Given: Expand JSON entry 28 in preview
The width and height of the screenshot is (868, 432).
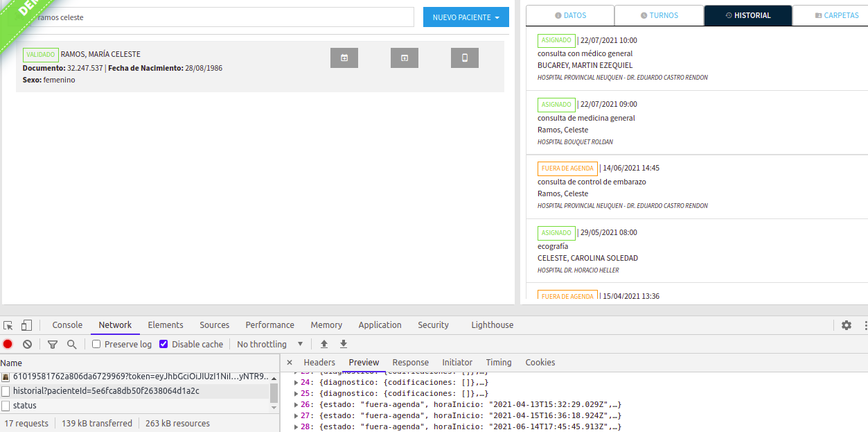Looking at the screenshot, I should (x=296, y=426).
